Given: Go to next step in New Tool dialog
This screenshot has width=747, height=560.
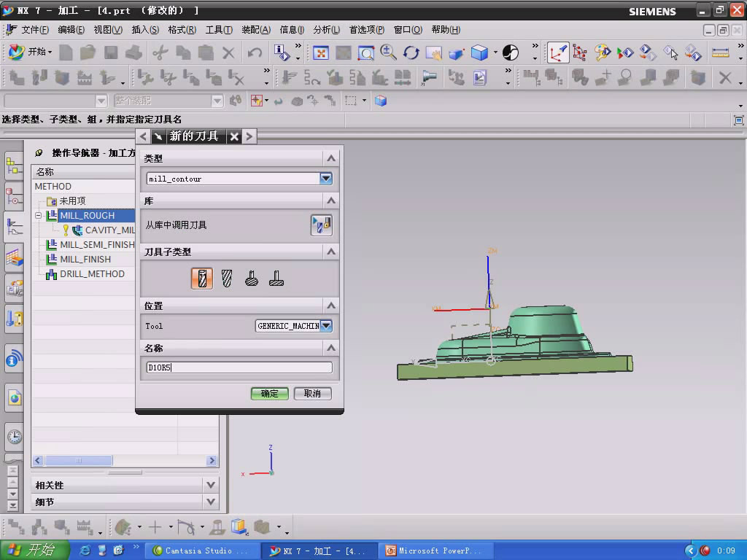Looking at the screenshot, I should 249,136.
